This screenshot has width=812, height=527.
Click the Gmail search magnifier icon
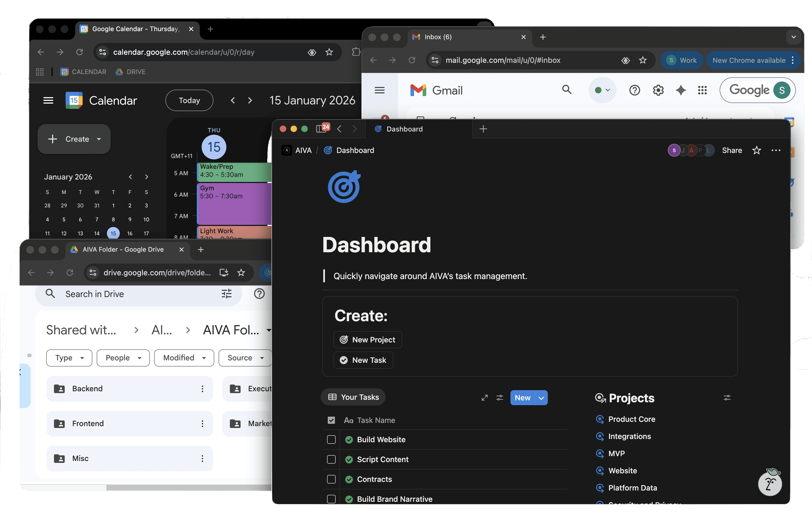pyautogui.click(x=567, y=90)
